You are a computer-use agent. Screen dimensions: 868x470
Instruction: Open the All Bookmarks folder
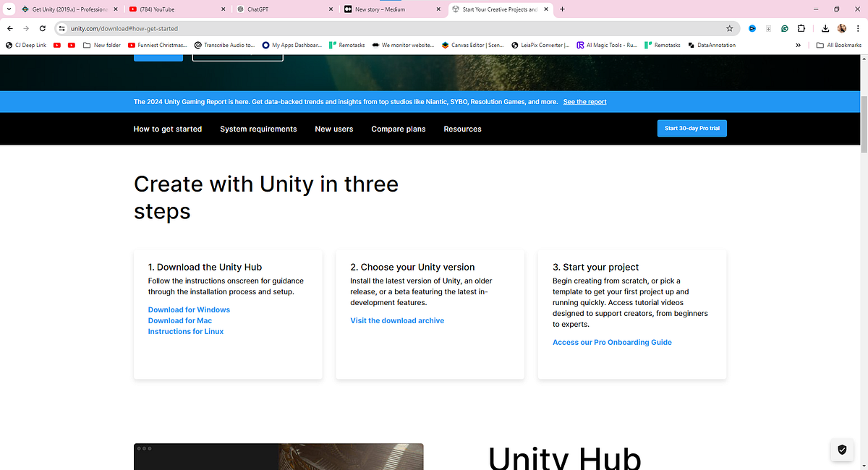[x=838, y=45]
